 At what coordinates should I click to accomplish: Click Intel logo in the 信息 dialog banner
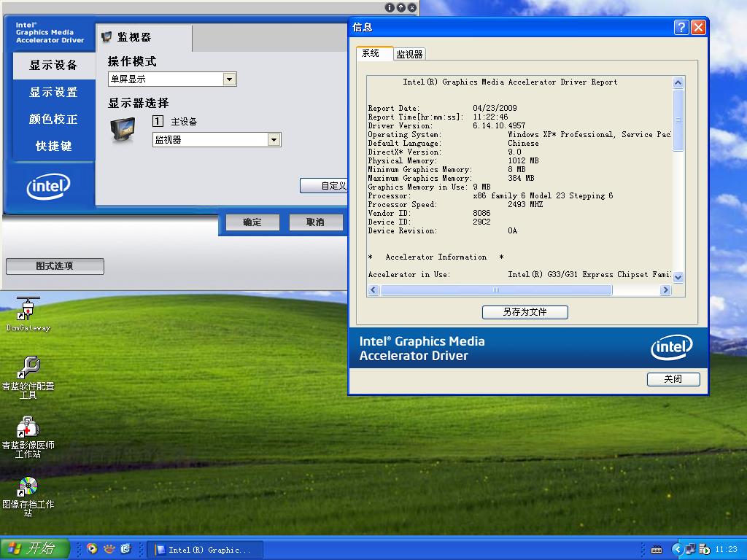pyautogui.click(x=672, y=348)
